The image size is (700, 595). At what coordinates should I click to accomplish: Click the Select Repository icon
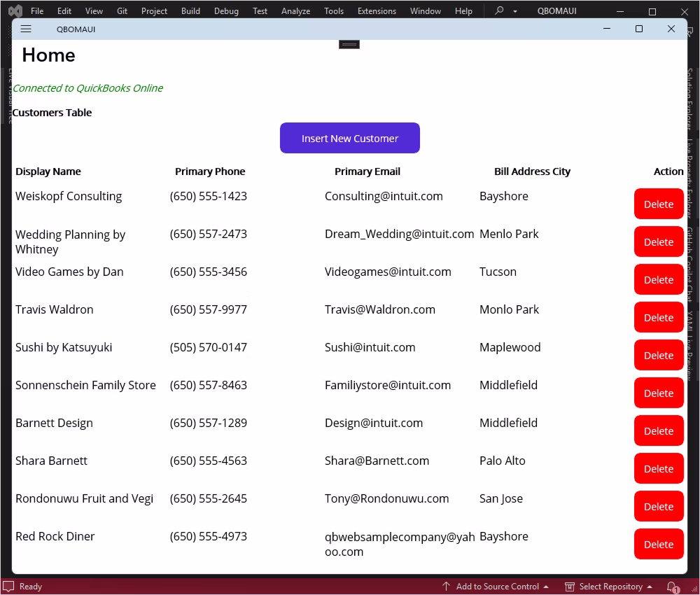(570, 587)
